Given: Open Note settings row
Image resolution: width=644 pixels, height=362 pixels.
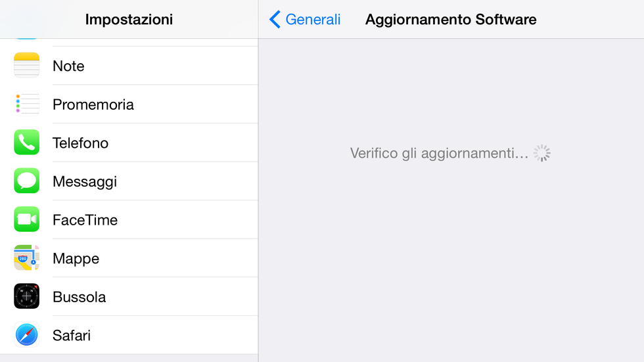Looking at the screenshot, I should pos(129,66).
